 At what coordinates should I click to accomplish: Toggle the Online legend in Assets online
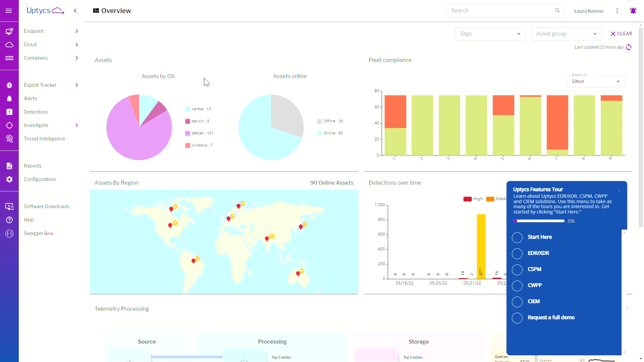330,133
